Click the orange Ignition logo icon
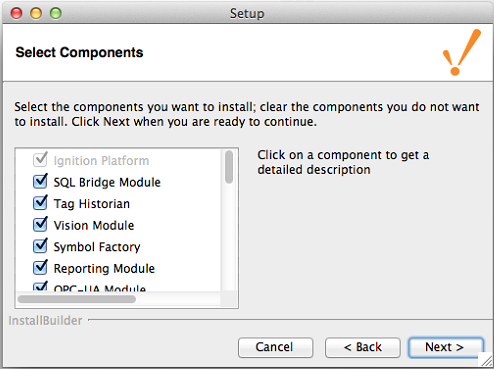This screenshot has width=494, height=369. (462, 52)
